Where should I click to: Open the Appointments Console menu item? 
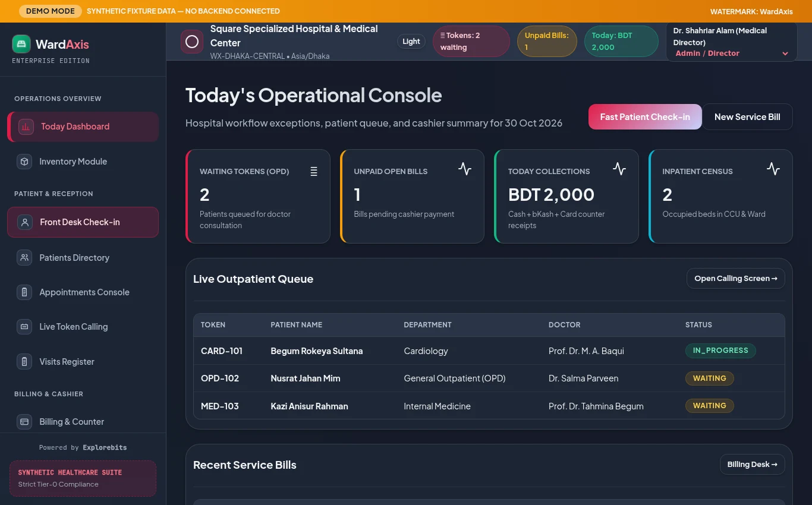83,292
